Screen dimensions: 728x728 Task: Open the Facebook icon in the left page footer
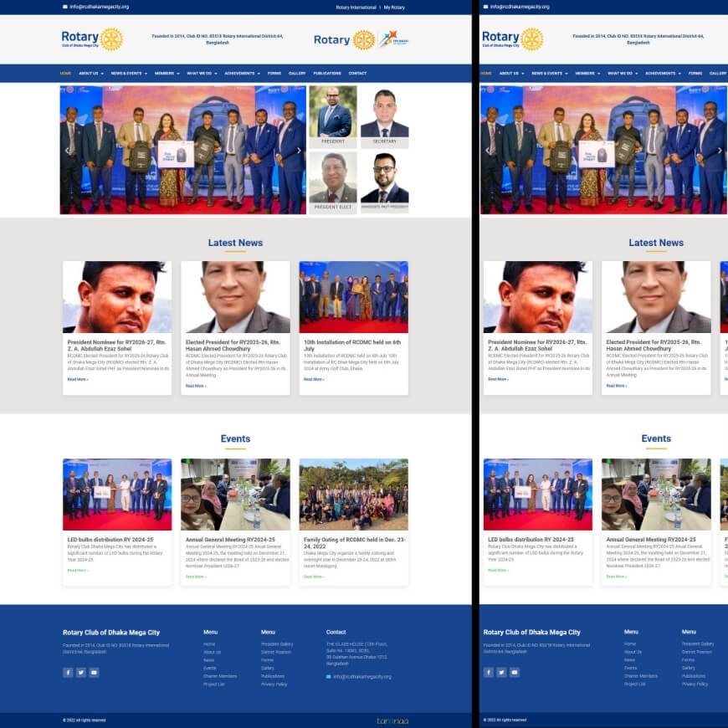[68, 672]
